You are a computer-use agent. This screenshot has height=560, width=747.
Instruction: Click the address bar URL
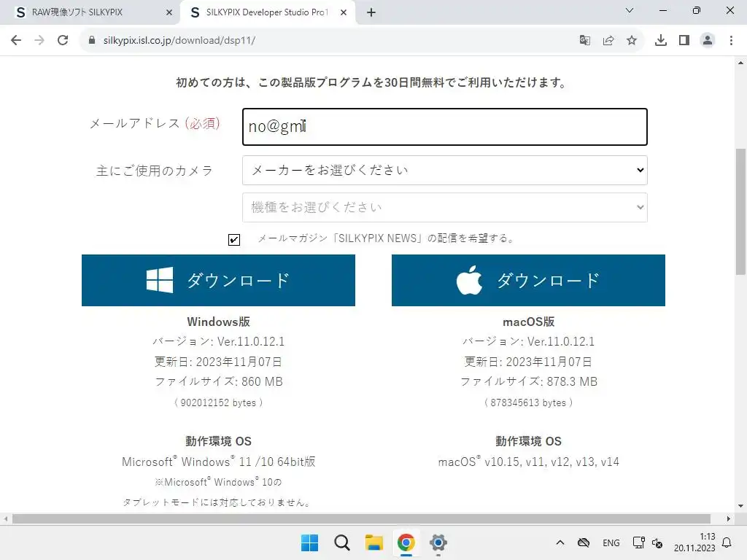tap(179, 41)
